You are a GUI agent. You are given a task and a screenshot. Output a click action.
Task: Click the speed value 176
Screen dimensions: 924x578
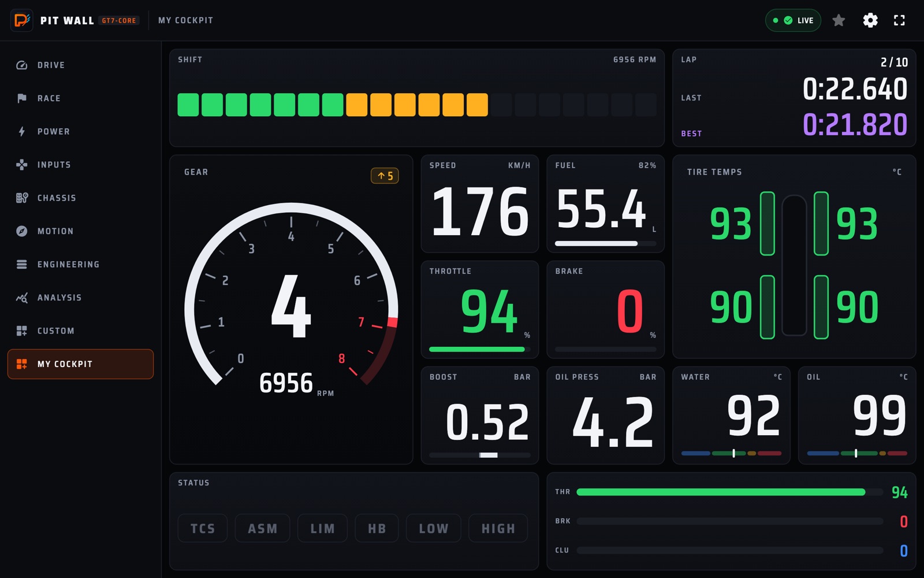480,212
